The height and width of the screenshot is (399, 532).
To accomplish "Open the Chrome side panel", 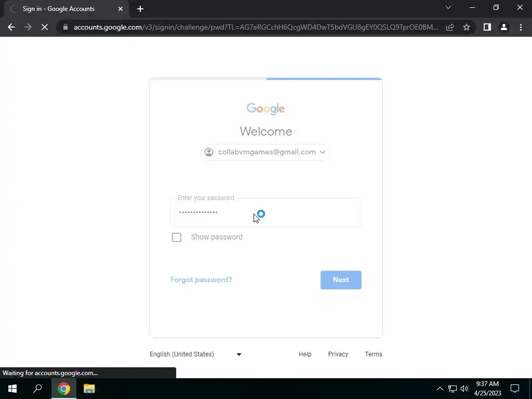I will coord(487,27).
